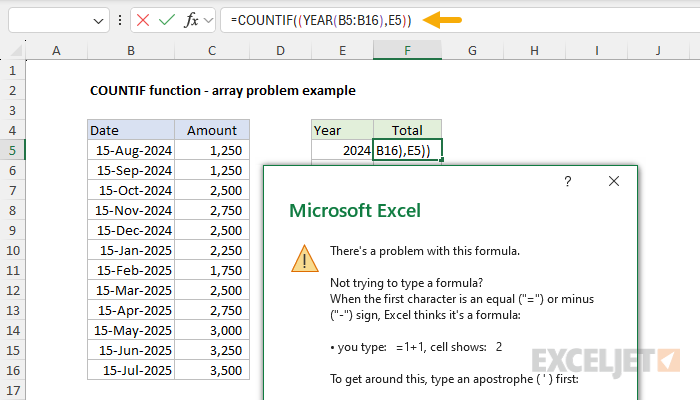Select all cells with the corner triangle

(16, 51)
